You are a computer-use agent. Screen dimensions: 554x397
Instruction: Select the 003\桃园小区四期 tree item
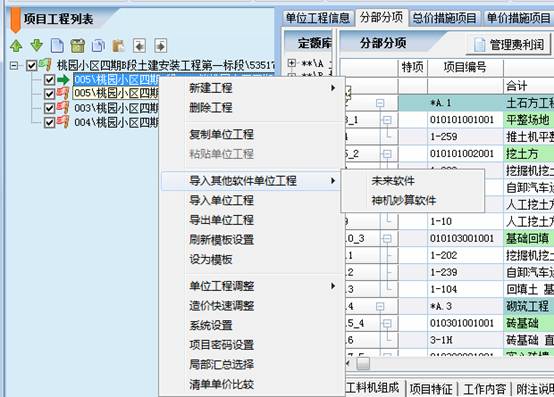[116, 108]
